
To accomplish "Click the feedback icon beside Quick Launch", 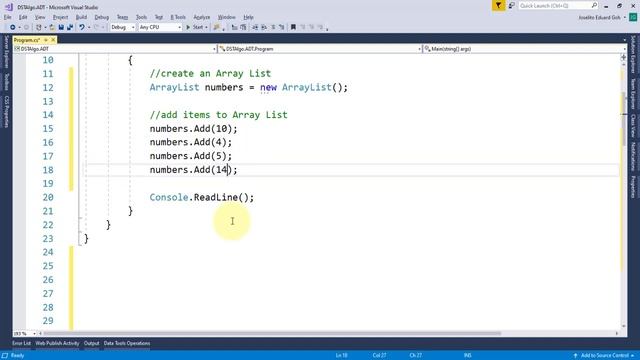I will (511, 5).
